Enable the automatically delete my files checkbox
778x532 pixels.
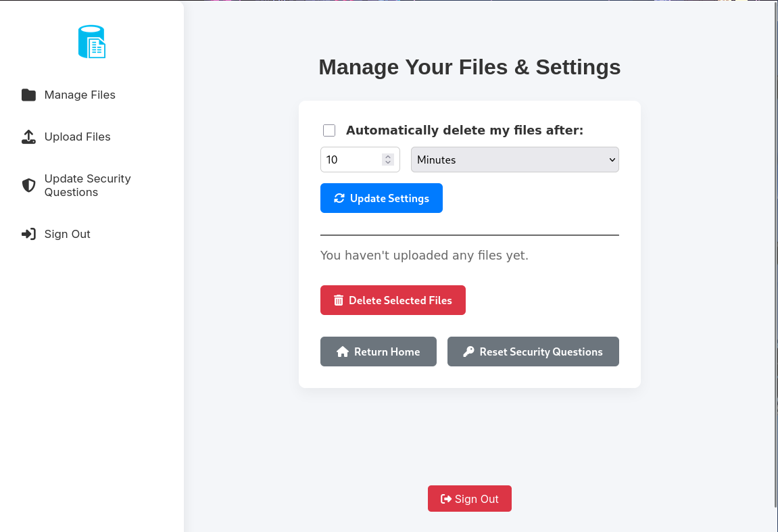coord(329,130)
